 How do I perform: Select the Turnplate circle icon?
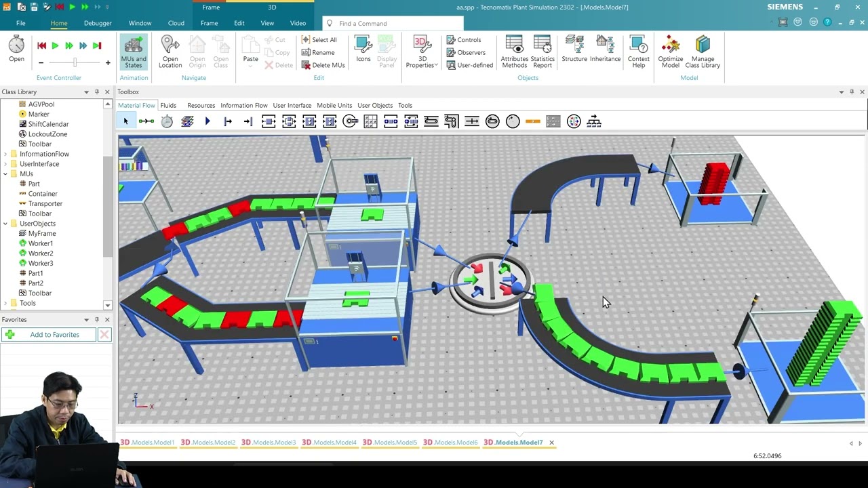[x=513, y=121]
